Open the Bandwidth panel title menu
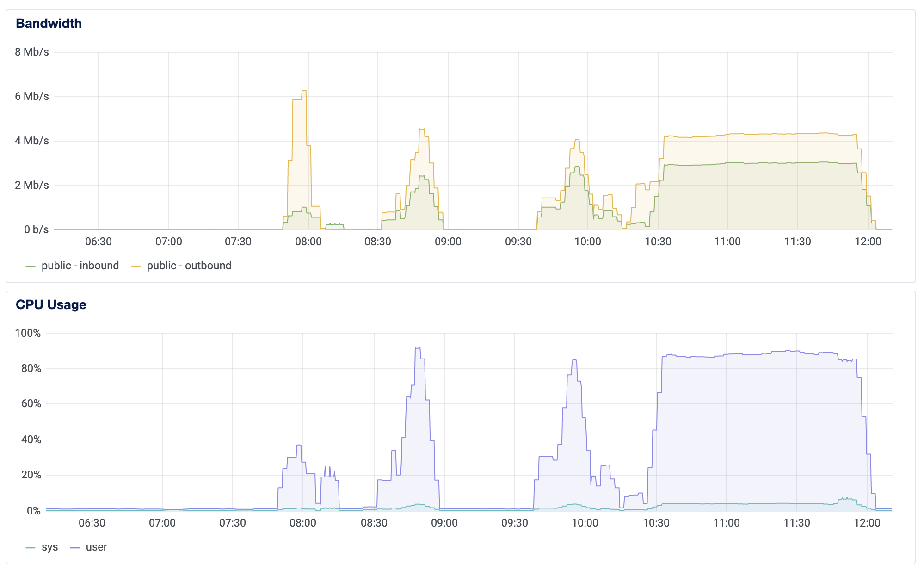 coord(49,23)
